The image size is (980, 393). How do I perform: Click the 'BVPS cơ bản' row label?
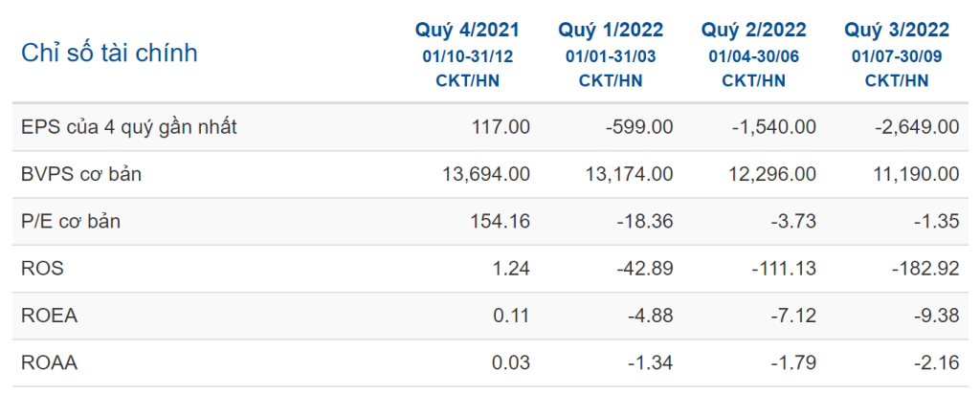pyautogui.click(x=80, y=174)
